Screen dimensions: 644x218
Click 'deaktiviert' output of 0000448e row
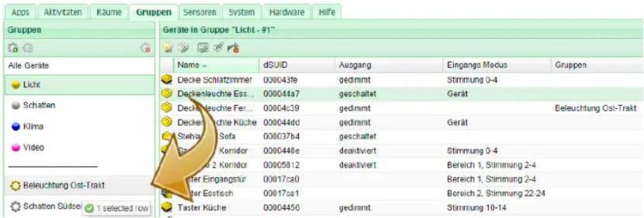click(x=357, y=151)
